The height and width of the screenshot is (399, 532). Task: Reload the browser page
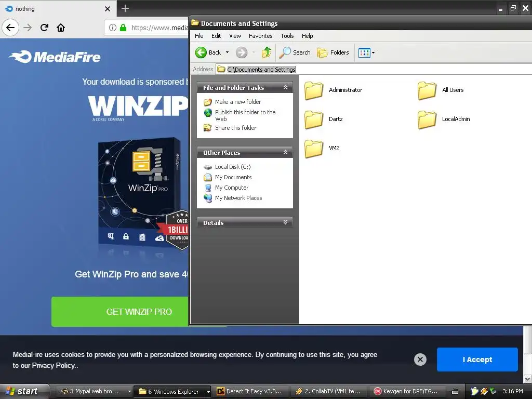click(44, 28)
